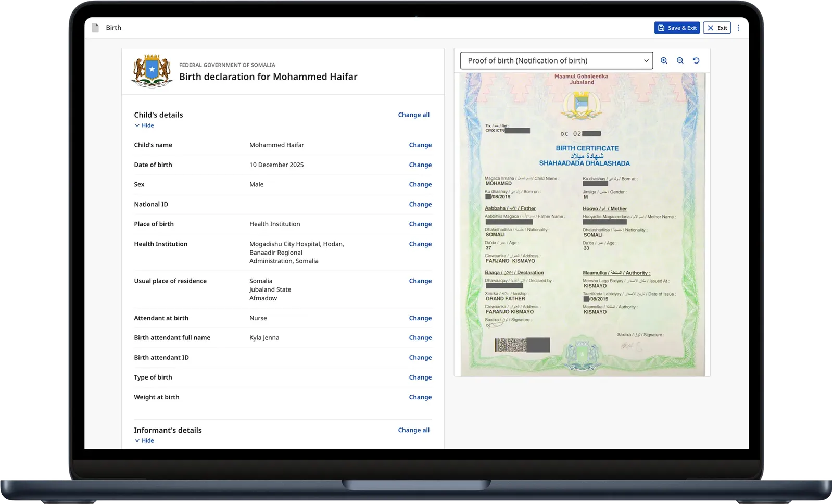The height and width of the screenshot is (504, 833).
Task: Change the Date of birth
Action: coord(420,165)
